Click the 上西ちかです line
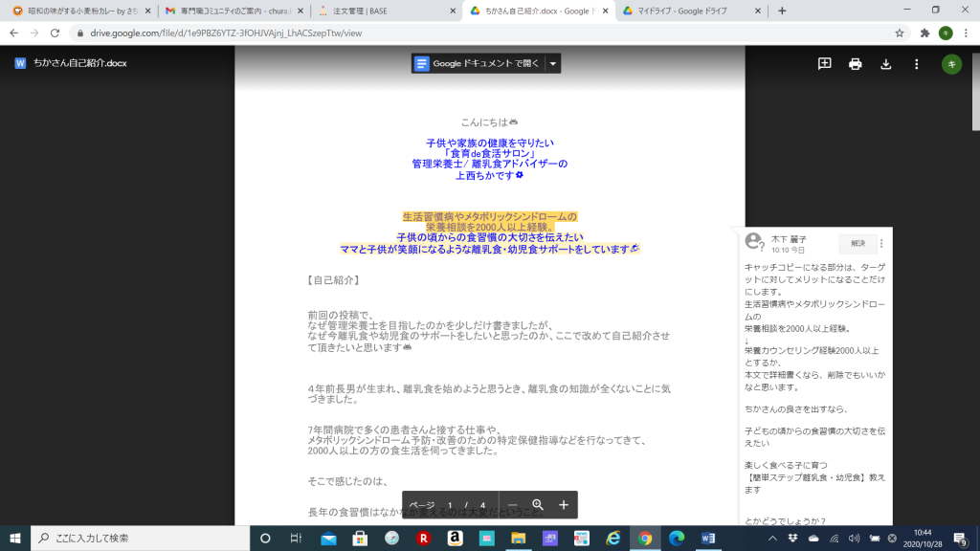980x551 pixels. (489, 176)
